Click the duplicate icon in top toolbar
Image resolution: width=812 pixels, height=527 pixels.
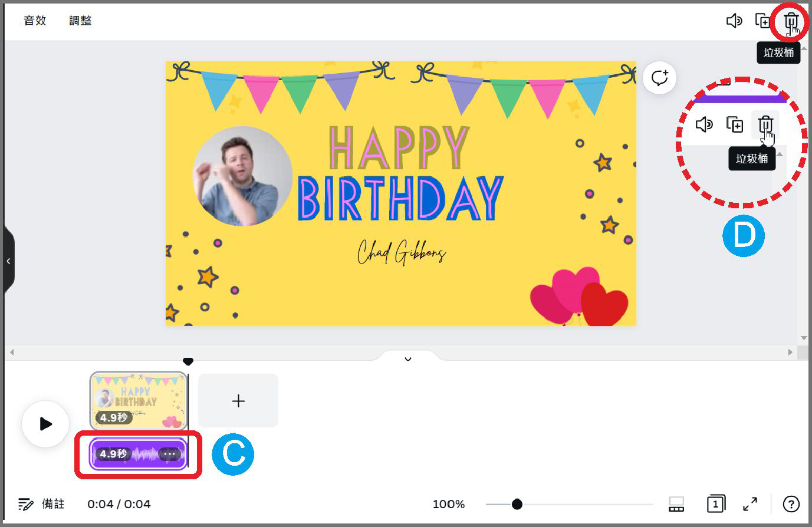pos(763,21)
